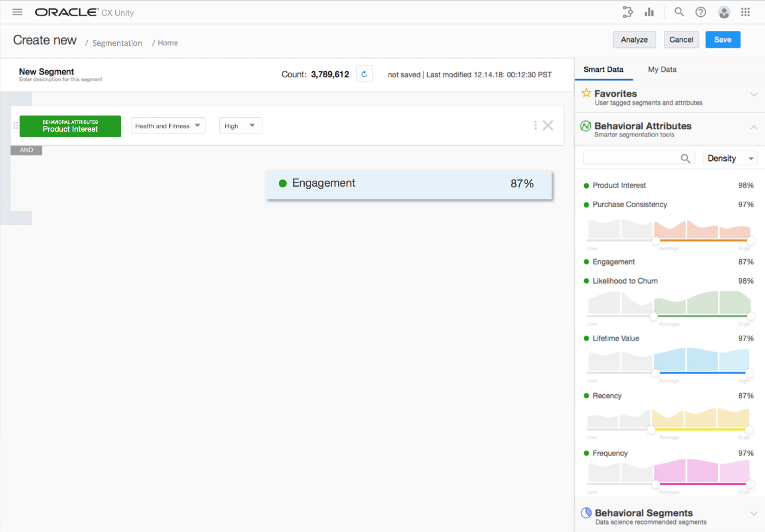Screen dimensions: 765x532
Task: Click the Lifetime Value density chart
Action: 669,359
